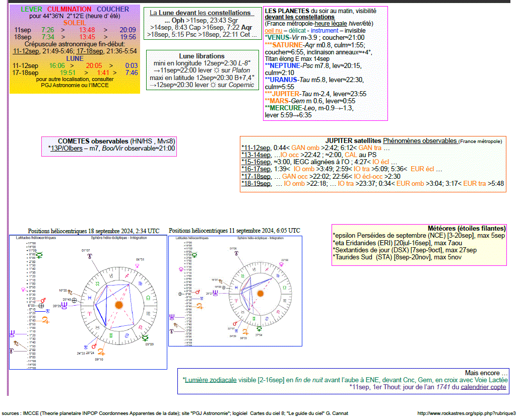Select the epsilon Perséides de septembre row
Viewport: 521px width, 420px height.
click(419, 235)
